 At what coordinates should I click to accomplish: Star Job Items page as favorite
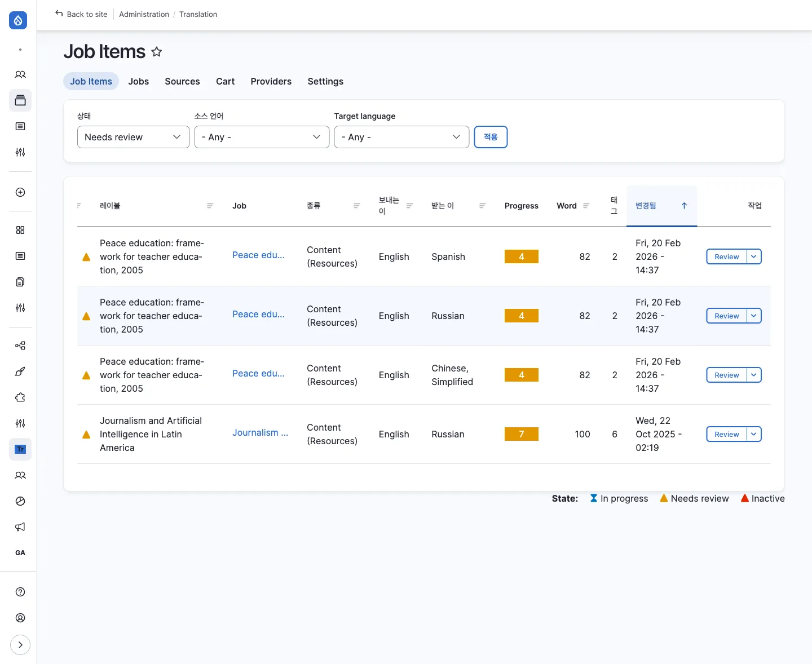pos(157,52)
